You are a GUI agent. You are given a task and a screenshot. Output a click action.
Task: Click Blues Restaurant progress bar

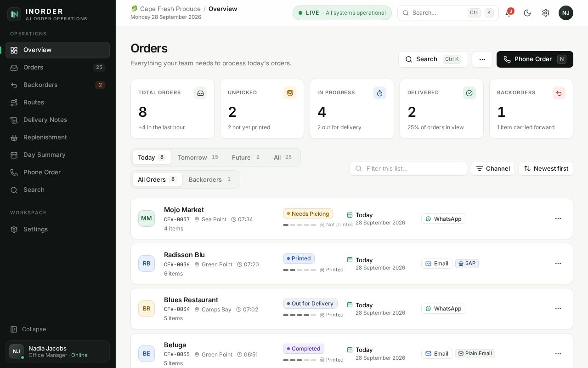click(300, 315)
